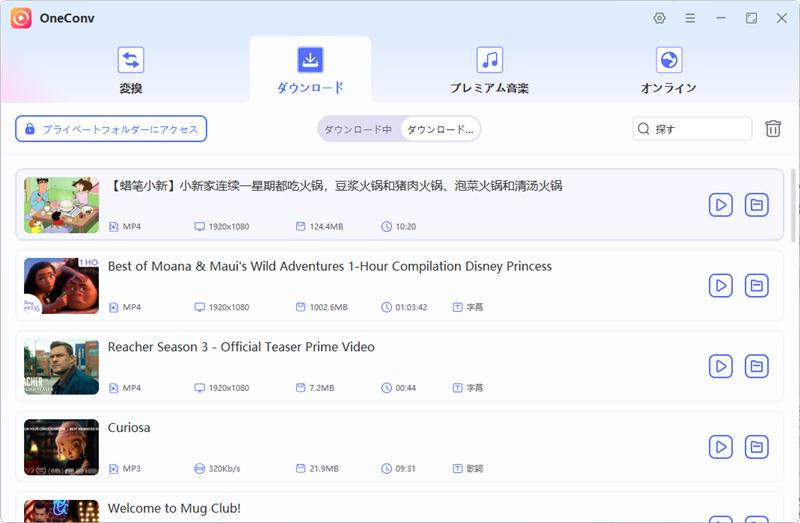800x523 pixels.
Task: Show the ダウンロード中 list
Action: [x=358, y=129]
